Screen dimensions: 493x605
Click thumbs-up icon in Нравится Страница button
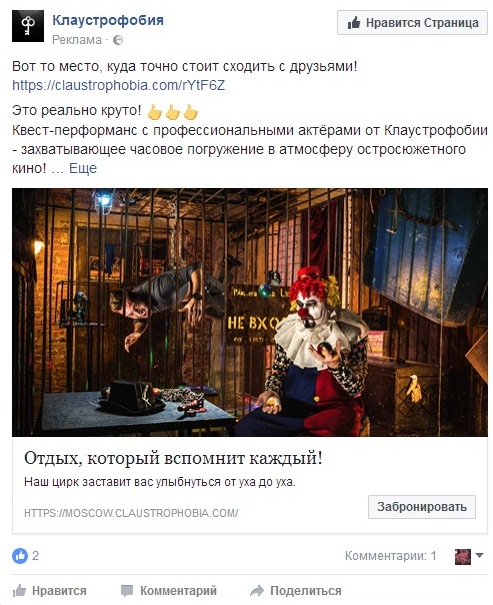coord(354,23)
